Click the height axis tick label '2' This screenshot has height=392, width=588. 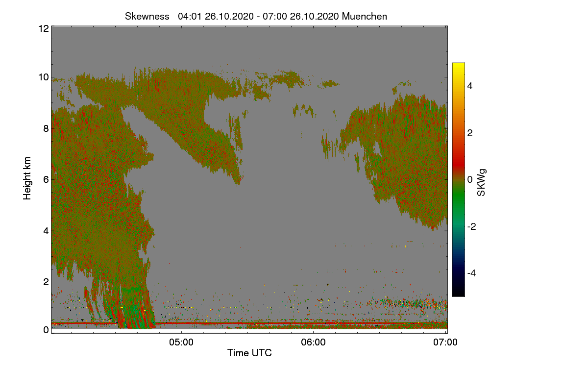[x=46, y=281]
